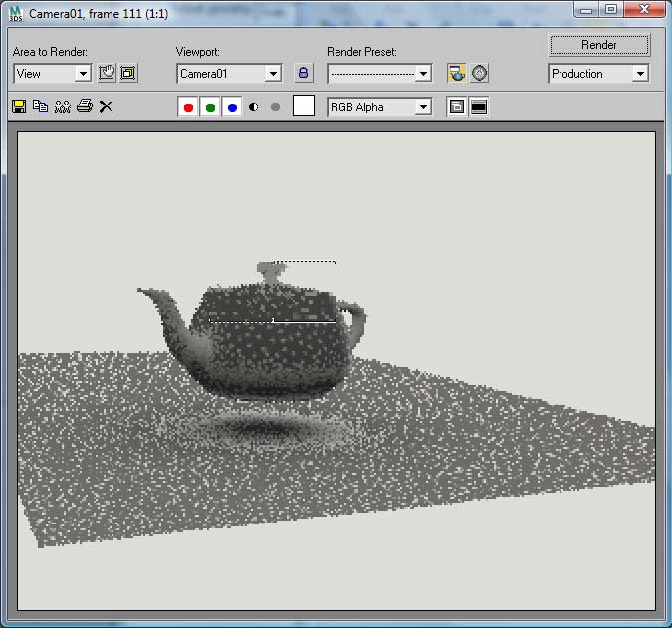Image resolution: width=672 pixels, height=628 pixels.
Task: Close the Camera01 frame window
Action: (644, 9)
